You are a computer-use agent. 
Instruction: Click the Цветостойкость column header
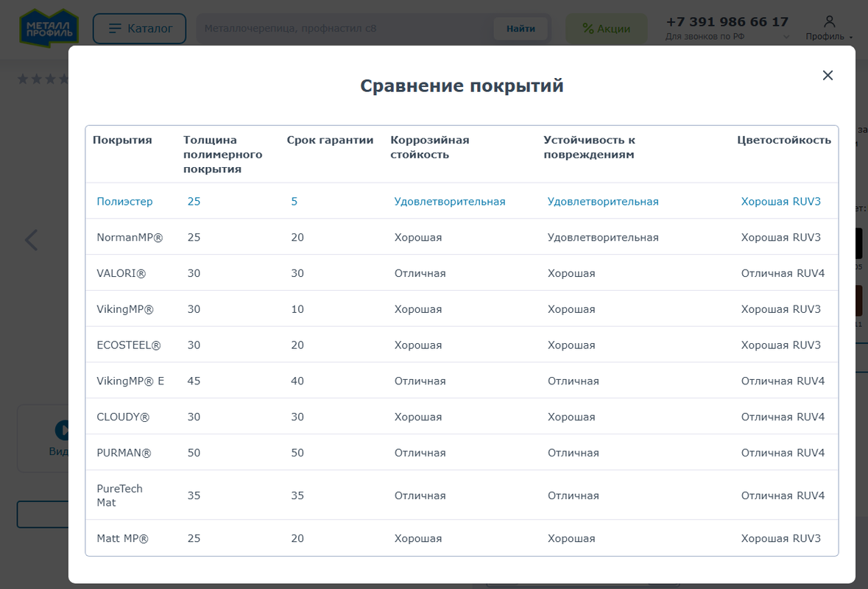[784, 140]
